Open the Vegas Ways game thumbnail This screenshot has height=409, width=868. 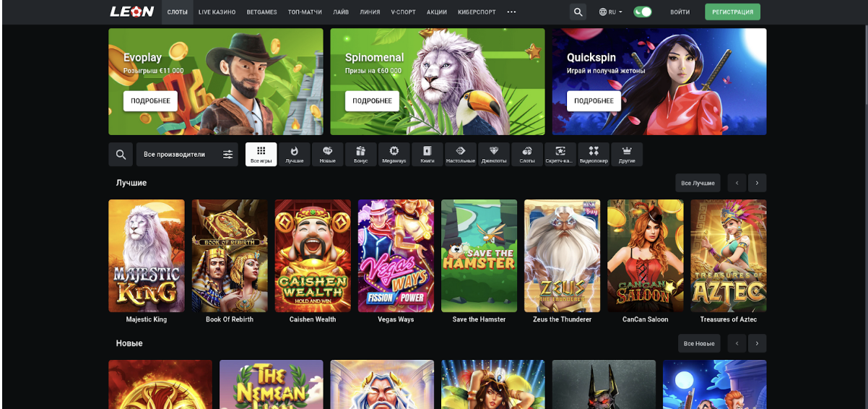pos(396,256)
